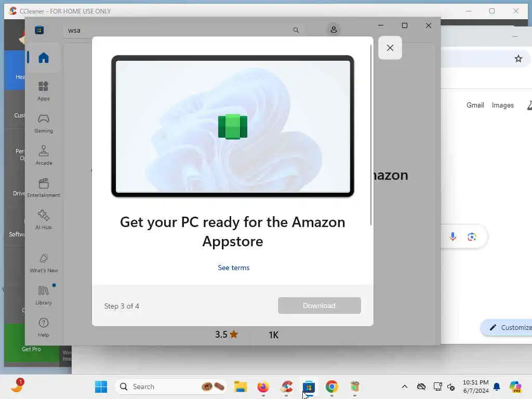
Task: Open notifications bell icon
Action: pos(497,387)
